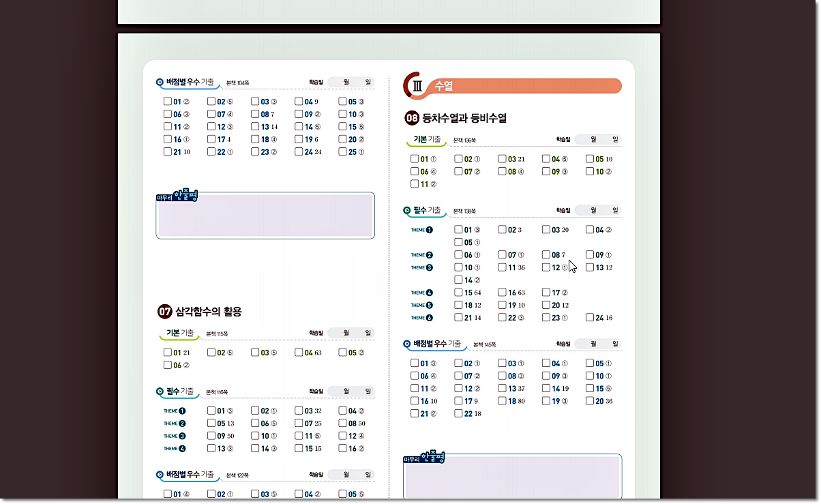Click THEME 3 marker beside answer '11 36'
This screenshot has height=504, width=821.
coord(422,267)
